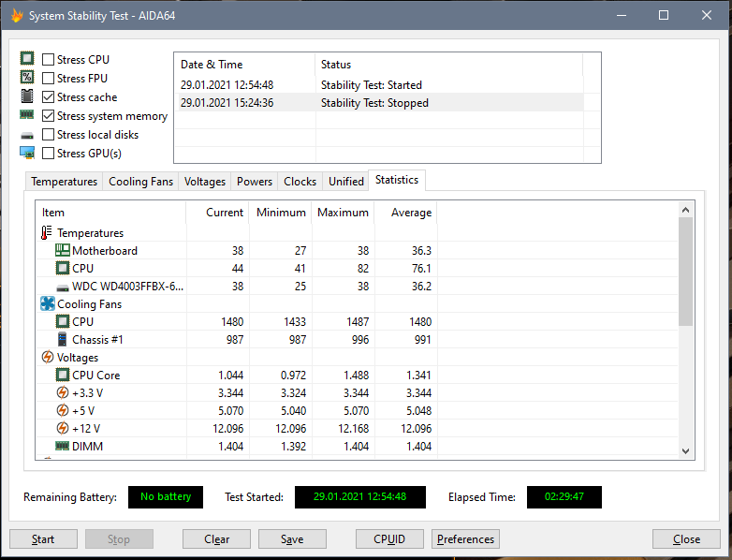Enable the Stress local disks checkbox
Image resolution: width=732 pixels, height=560 pixels.
click(48, 134)
